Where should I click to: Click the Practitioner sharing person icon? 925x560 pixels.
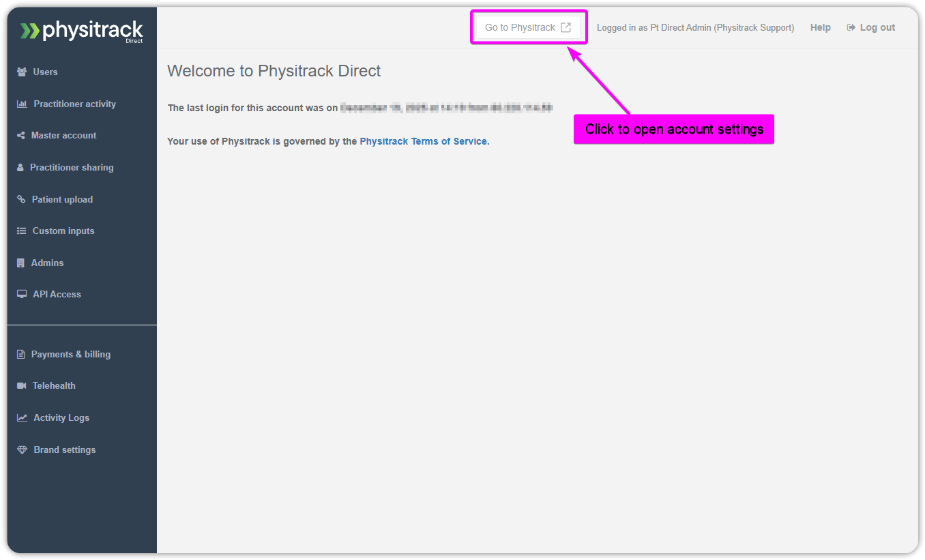(x=20, y=167)
